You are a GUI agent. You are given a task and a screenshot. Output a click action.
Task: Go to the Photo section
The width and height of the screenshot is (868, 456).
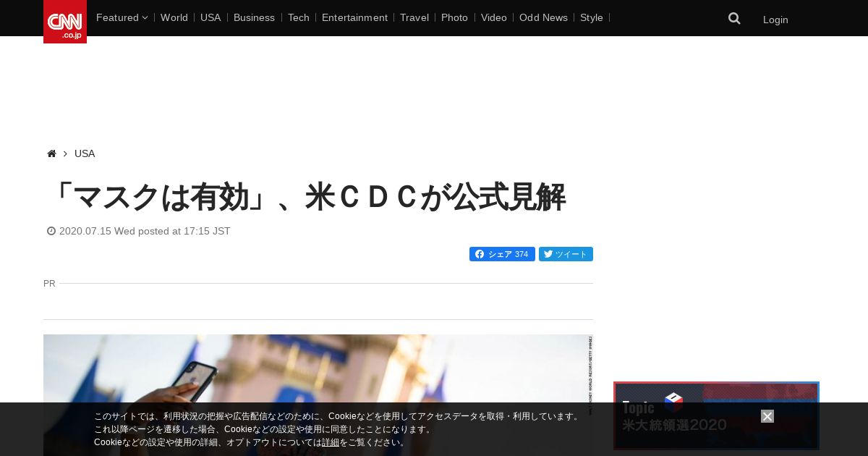[454, 17]
